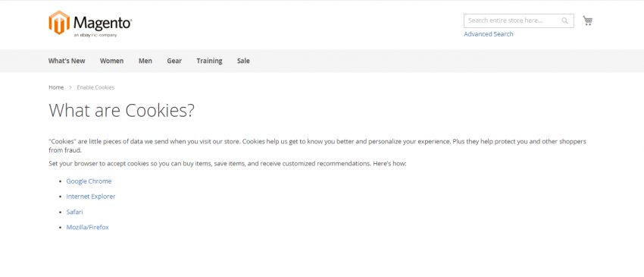Focus the store search input field

519,20
